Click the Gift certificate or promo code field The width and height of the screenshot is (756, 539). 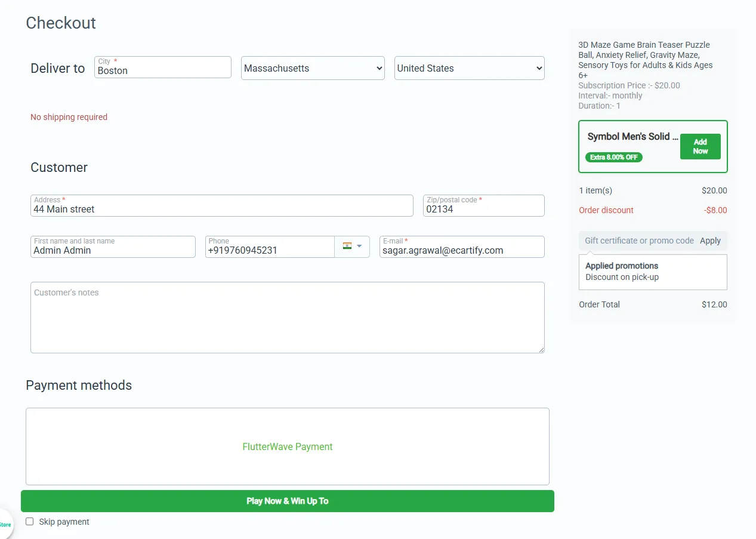pos(638,241)
